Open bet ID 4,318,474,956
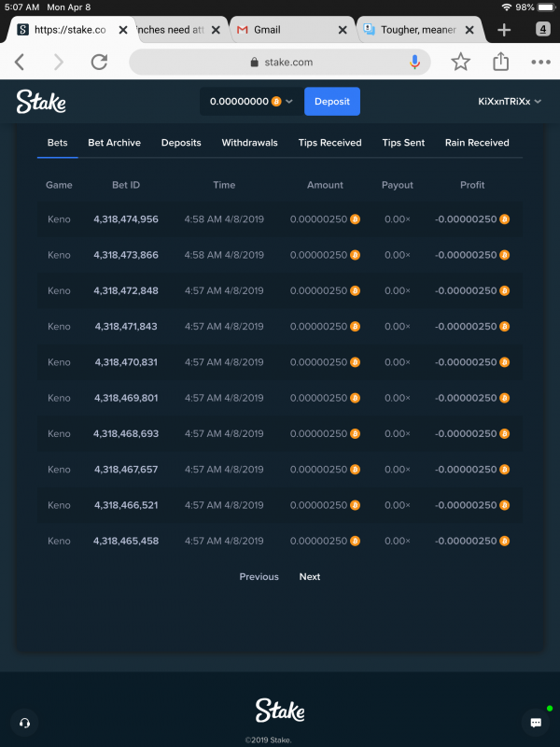The height and width of the screenshot is (747, 560). pyautogui.click(x=126, y=219)
